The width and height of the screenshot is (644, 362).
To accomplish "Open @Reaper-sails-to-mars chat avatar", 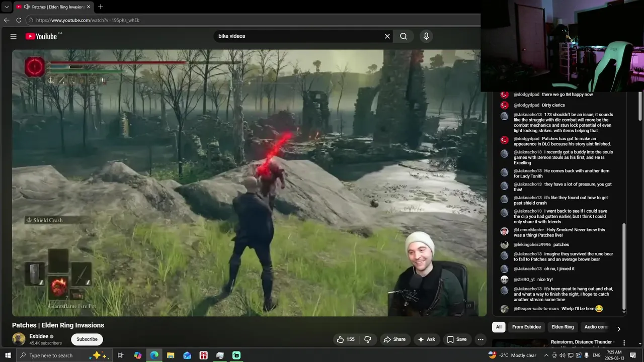I will tap(504, 309).
